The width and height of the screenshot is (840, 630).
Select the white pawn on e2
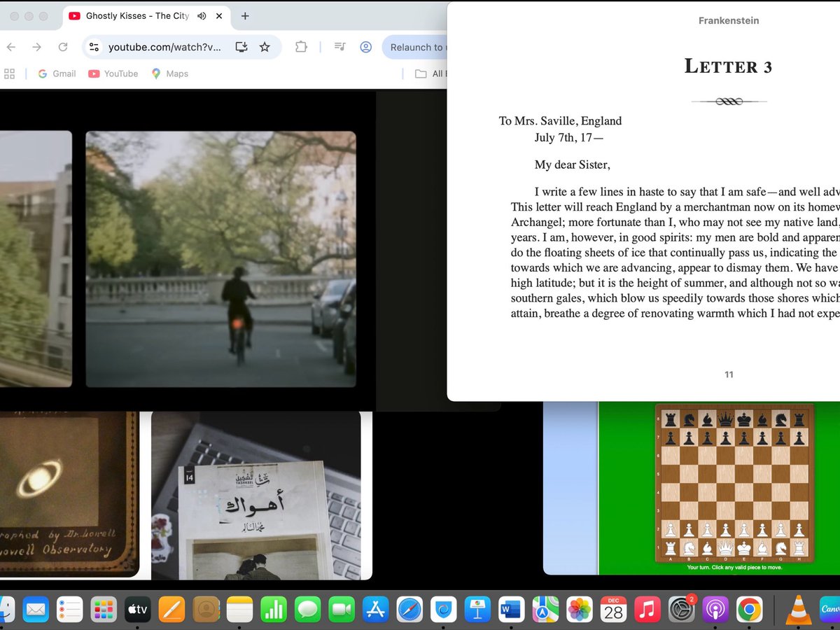(x=744, y=530)
